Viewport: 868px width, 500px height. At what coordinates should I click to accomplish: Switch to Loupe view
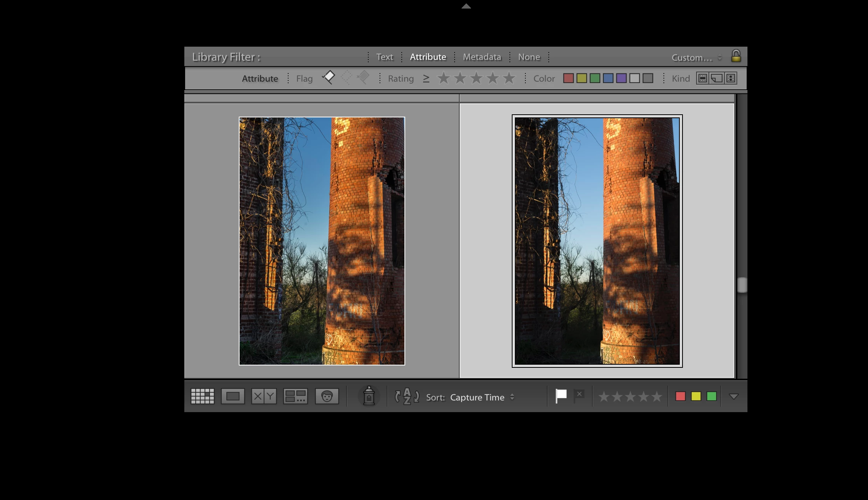point(233,396)
